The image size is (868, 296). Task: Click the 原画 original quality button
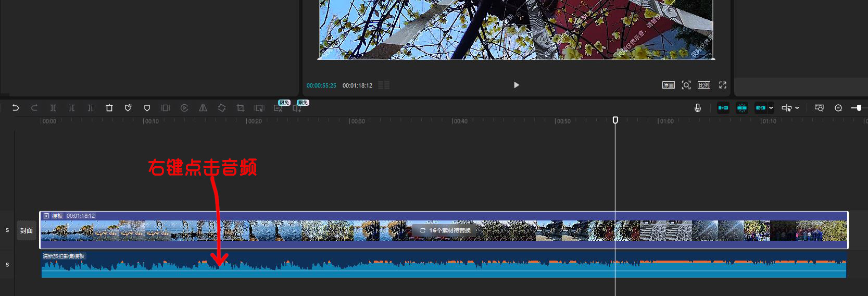click(669, 85)
